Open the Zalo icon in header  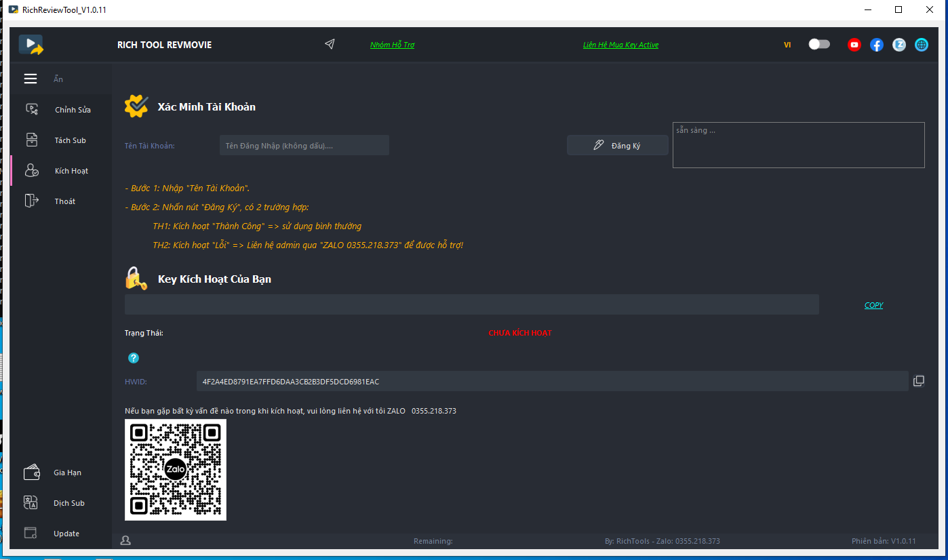point(899,45)
